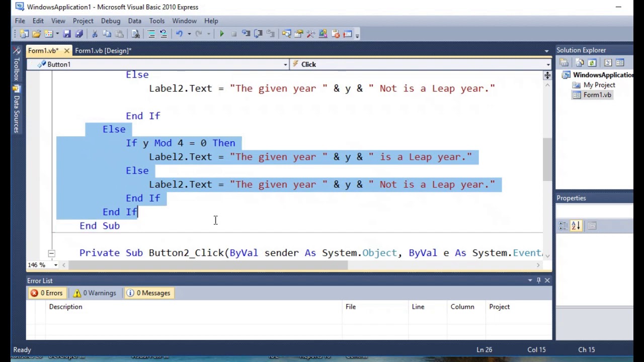Screen dimensions: 644x362
Task: Click the Copy toolbar icon
Action: click(107, 34)
